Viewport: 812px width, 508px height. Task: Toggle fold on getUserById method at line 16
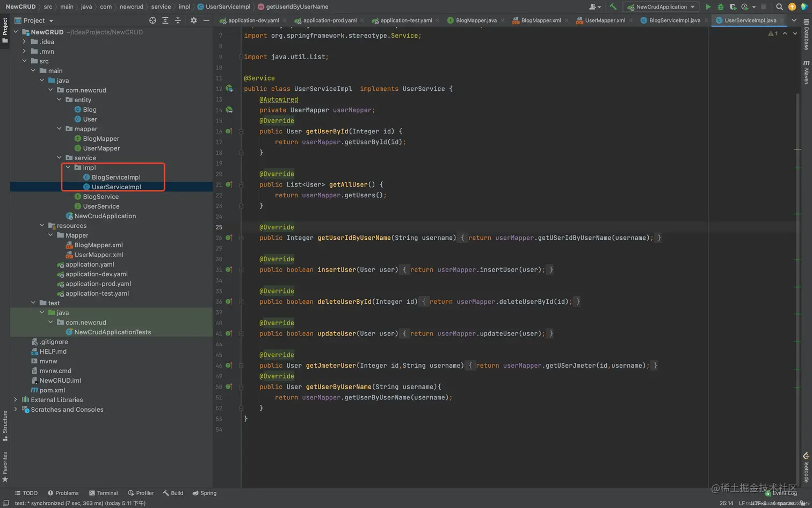coord(241,131)
